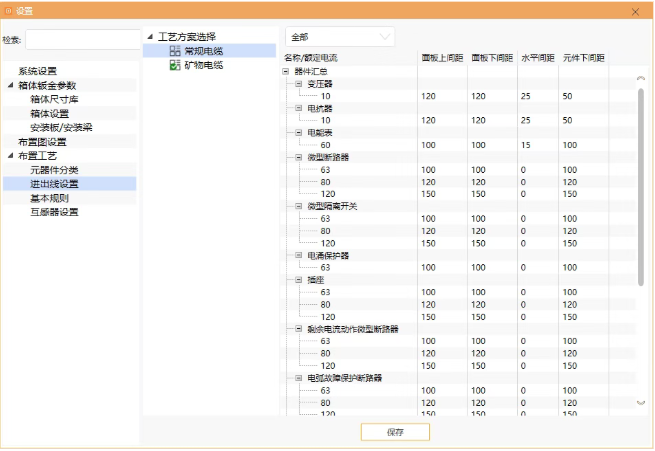Open 互感器设置 in sidebar
This screenshot has height=451, width=655.
pyautogui.click(x=54, y=212)
